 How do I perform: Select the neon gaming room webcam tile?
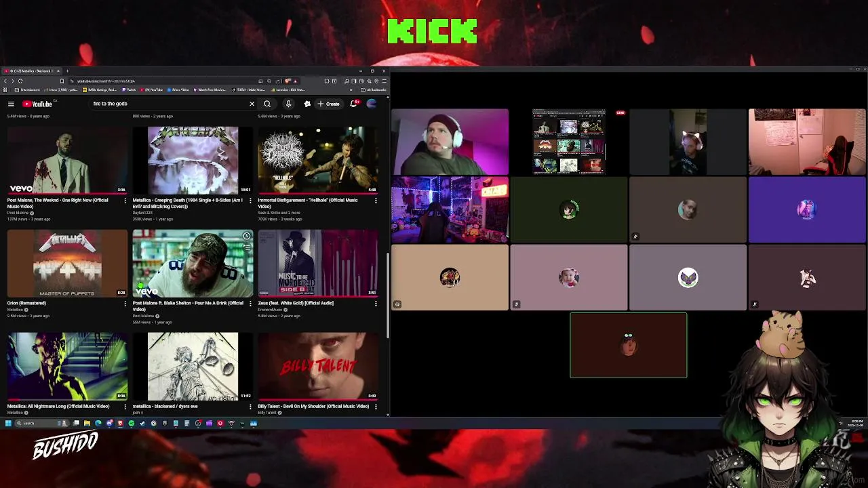pyautogui.click(x=450, y=209)
